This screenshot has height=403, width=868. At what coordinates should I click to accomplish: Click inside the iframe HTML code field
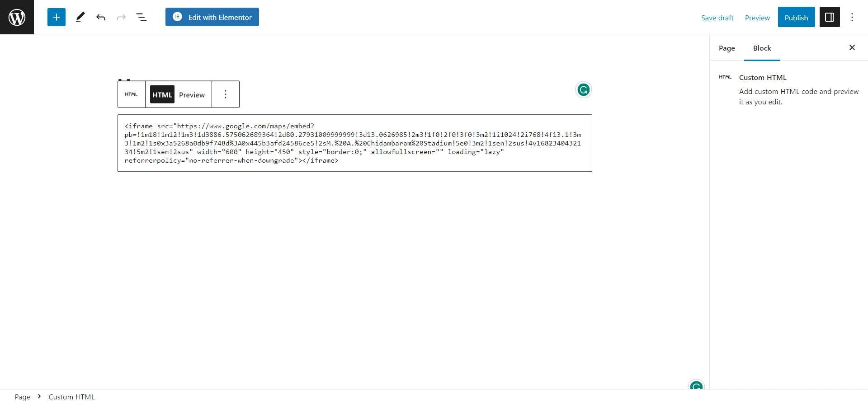click(355, 143)
